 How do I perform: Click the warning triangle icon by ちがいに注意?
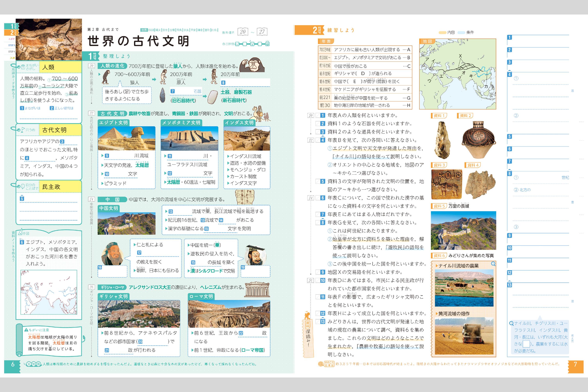pyautogui.click(x=26, y=330)
